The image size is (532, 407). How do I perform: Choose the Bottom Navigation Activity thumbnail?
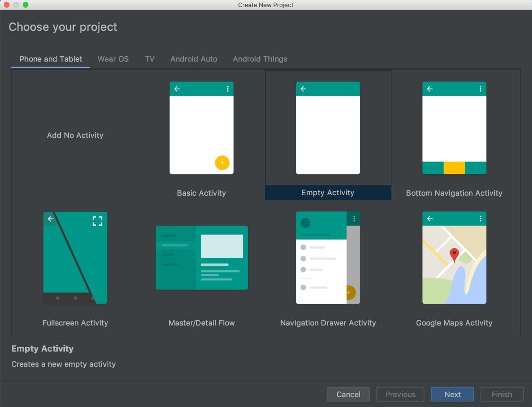tap(454, 128)
